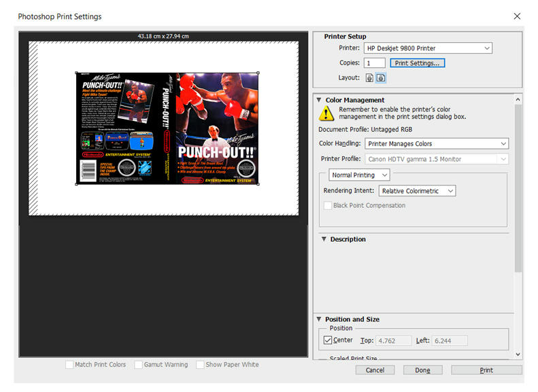
Task: Select portrait layout orientation icon
Action: (x=370, y=78)
